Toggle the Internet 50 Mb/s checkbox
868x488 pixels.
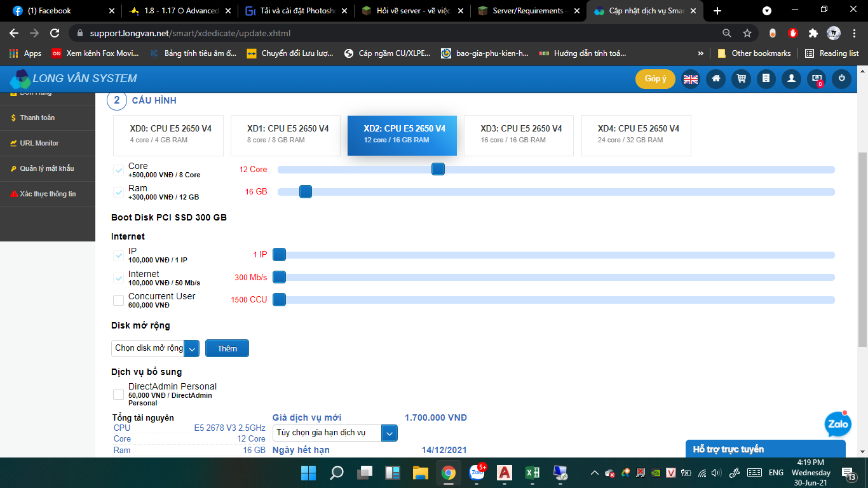[x=118, y=278]
